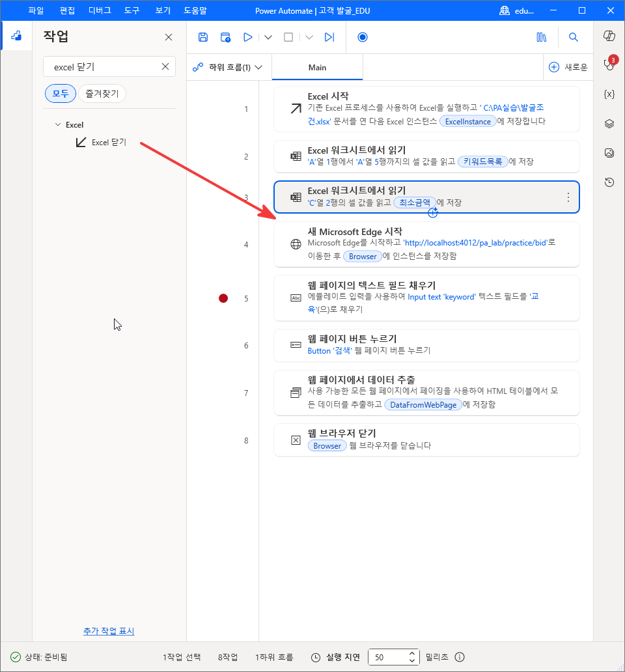Click the 최소금액 variable pill
The image size is (625, 672).
415,203
